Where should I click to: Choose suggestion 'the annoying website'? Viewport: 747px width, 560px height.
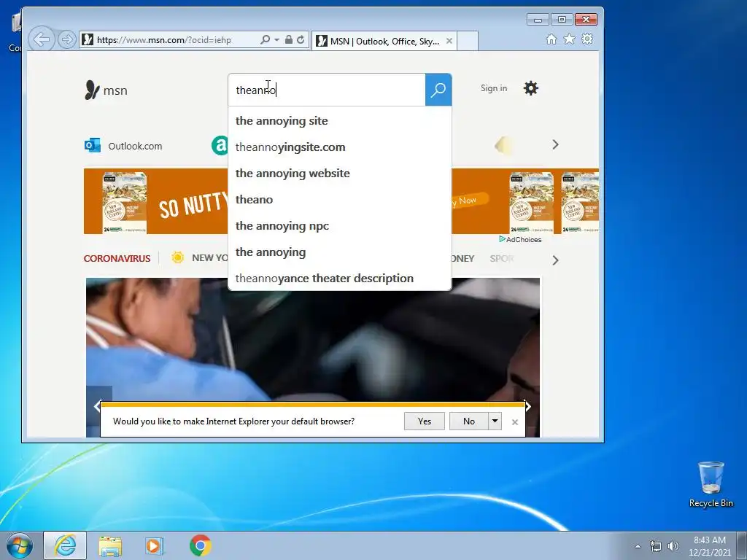tap(340, 174)
